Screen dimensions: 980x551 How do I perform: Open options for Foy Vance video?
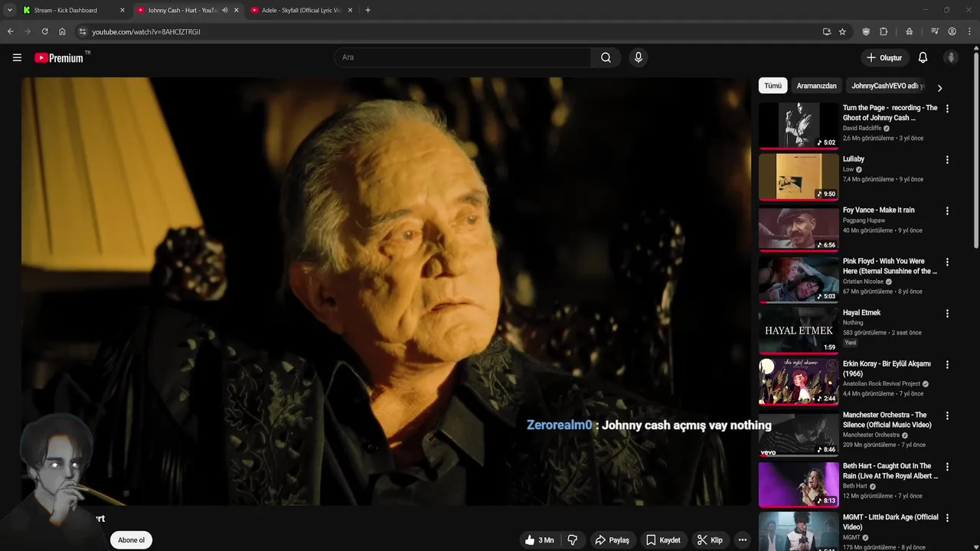pyautogui.click(x=947, y=210)
